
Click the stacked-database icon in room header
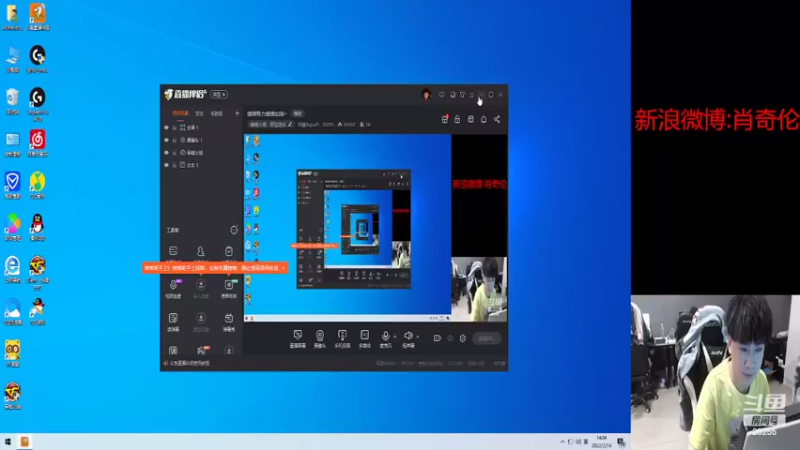470,119
